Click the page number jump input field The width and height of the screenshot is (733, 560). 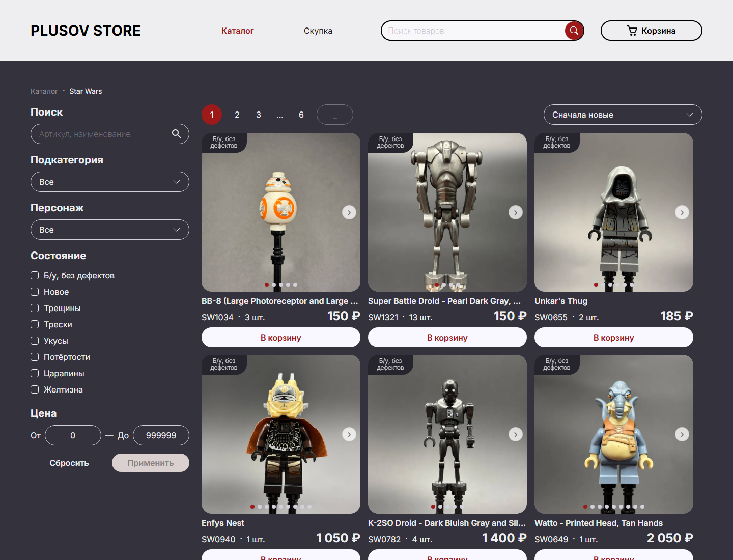coord(335,115)
